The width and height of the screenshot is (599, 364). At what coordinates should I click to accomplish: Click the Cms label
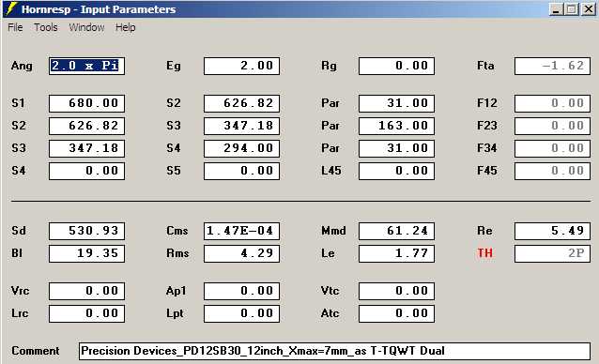[177, 231]
